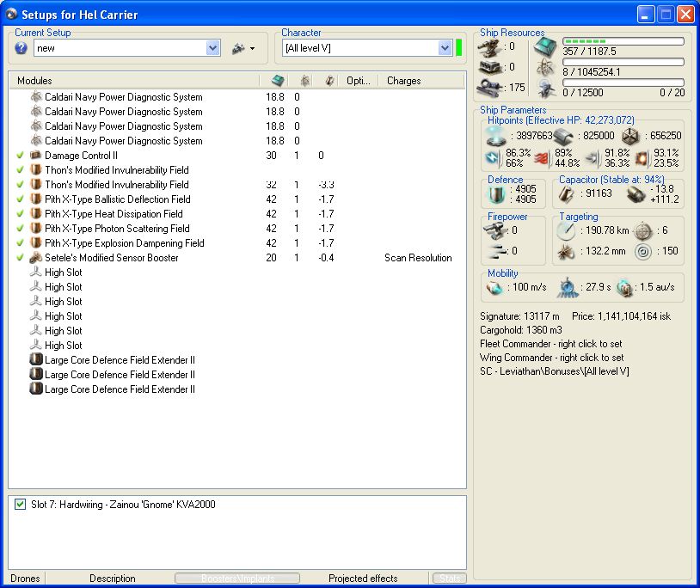Click the explosive resistance icon
Viewport: 700px width, 588px height.
pos(643,158)
